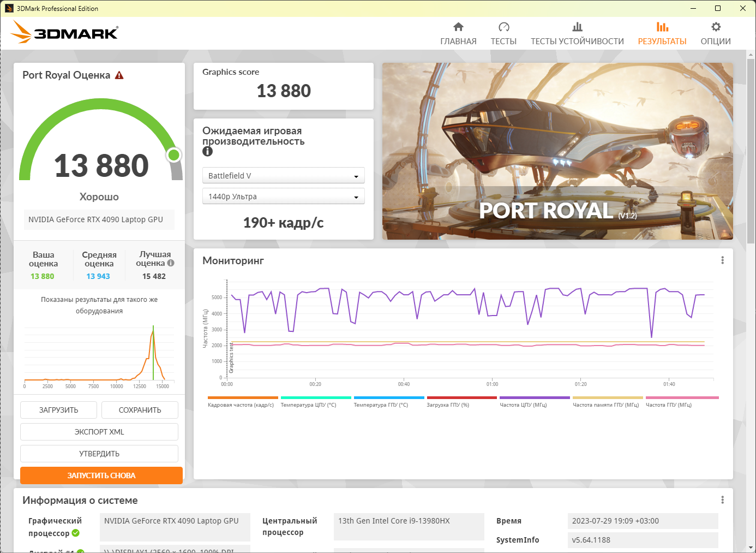Click the 3DMark logo
Viewport: 756px width, 553px height.
pos(64,32)
